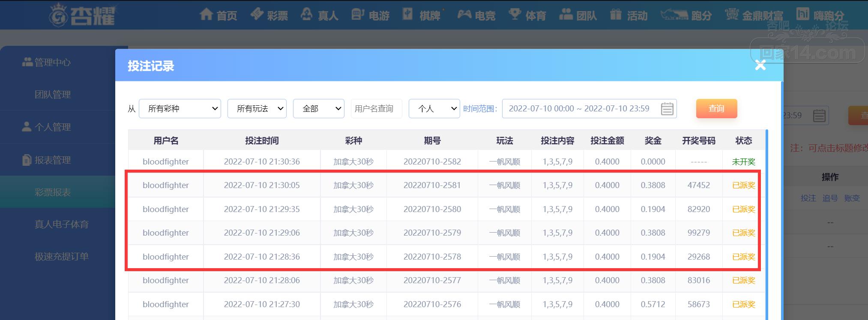The image size is (868, 320).
Task: Click 投注 link in background operations column
Action: click(808, 198)
